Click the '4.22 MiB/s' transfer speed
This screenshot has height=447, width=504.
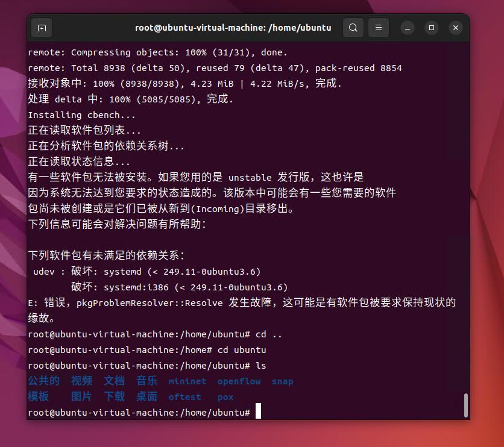(x=277, y=84)
